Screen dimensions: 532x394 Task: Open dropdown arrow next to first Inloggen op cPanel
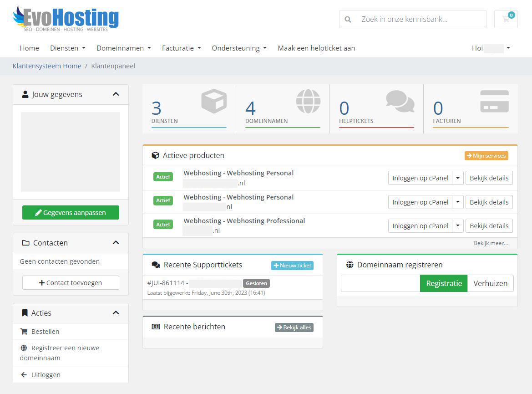pos(458,178)
